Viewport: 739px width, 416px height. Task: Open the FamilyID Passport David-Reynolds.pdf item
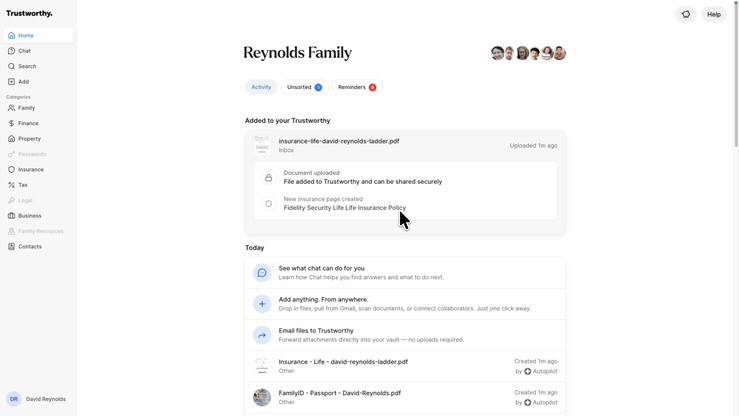[x=340, y=393]
